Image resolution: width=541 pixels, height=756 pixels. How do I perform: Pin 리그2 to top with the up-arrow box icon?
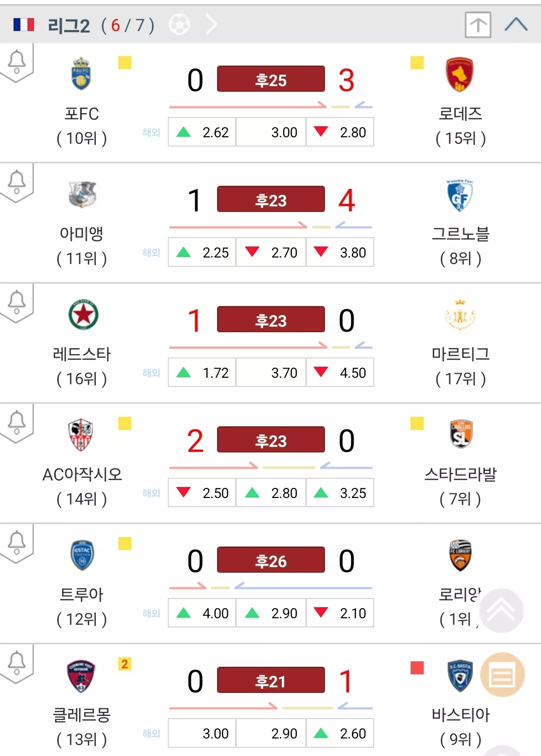click(x=478, y=24)
